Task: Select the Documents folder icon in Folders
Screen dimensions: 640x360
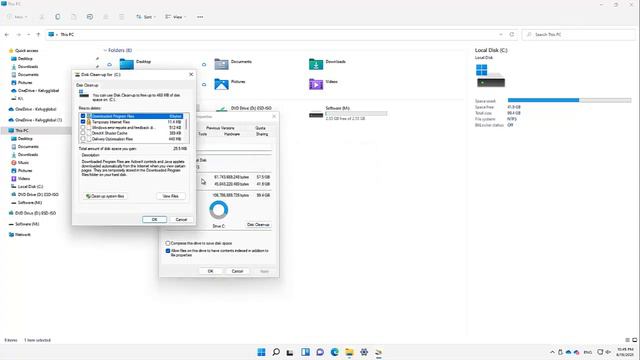Action: pos(221,64)
